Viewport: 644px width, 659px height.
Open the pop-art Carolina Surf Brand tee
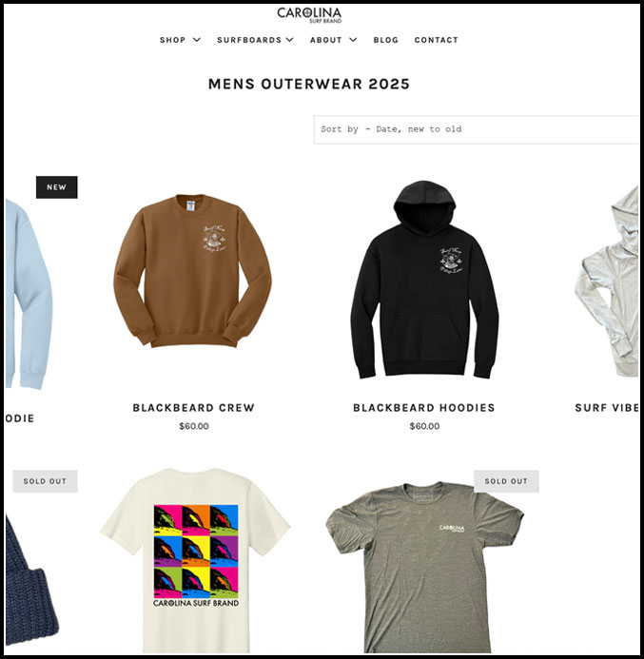[195, 561]
